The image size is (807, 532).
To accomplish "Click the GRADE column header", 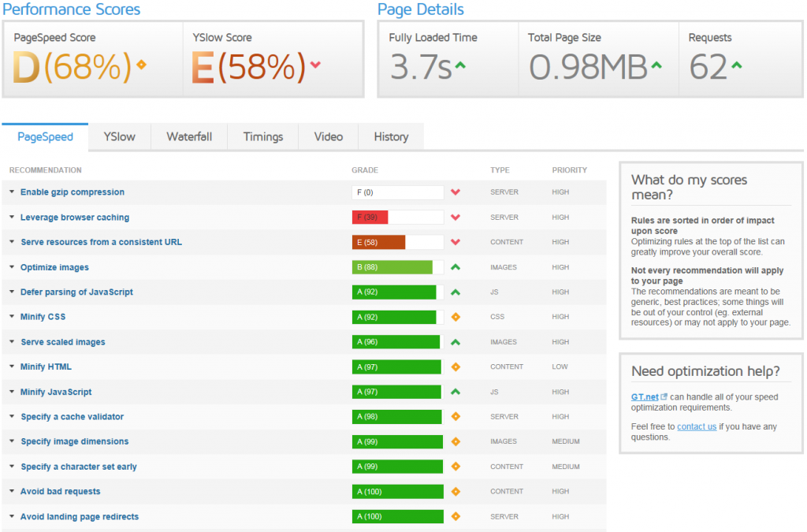I will tap(365, 169).
